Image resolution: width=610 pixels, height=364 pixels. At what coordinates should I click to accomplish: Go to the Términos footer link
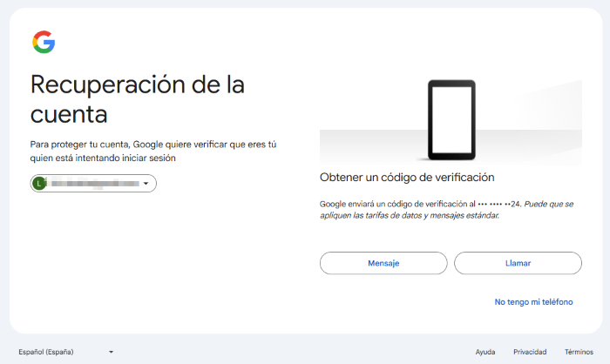click(x=579, y=352)
